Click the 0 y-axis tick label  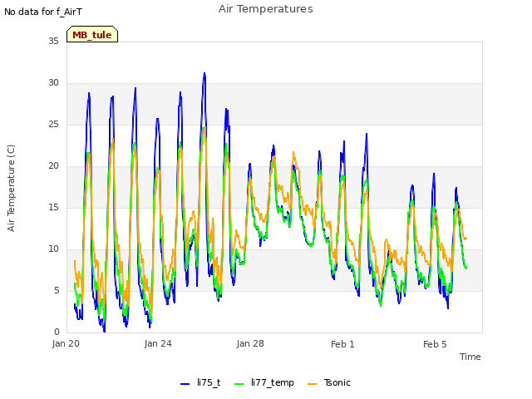coord(57,332)
